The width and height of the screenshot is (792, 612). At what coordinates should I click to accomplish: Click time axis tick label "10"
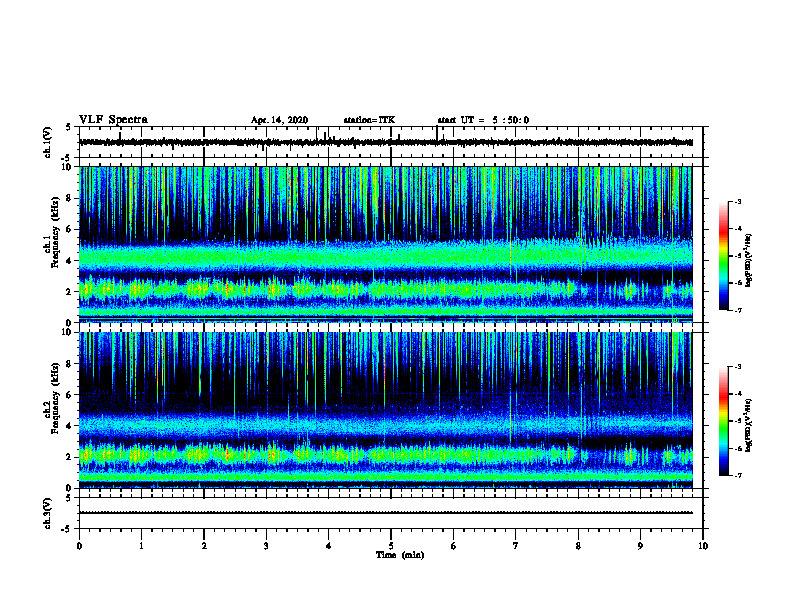point(703,546)
